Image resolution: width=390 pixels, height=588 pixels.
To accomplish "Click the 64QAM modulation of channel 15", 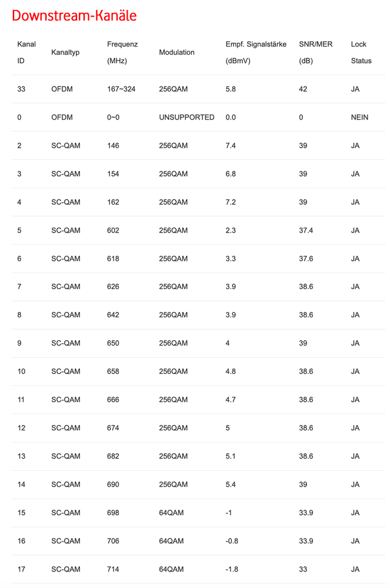I will [171, 513].
